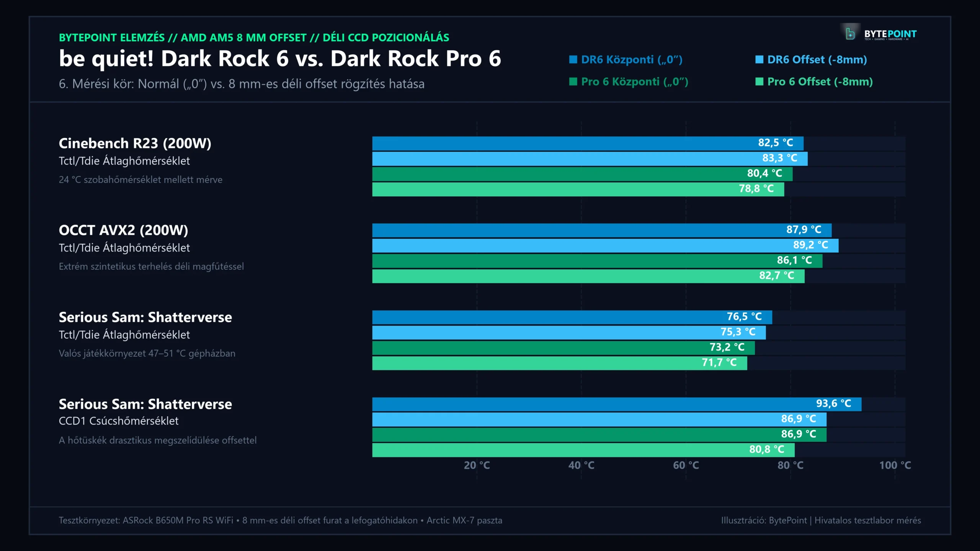Click the 71,7 °C bar value
The image size is (980, 551).
[x=719, y=362]
